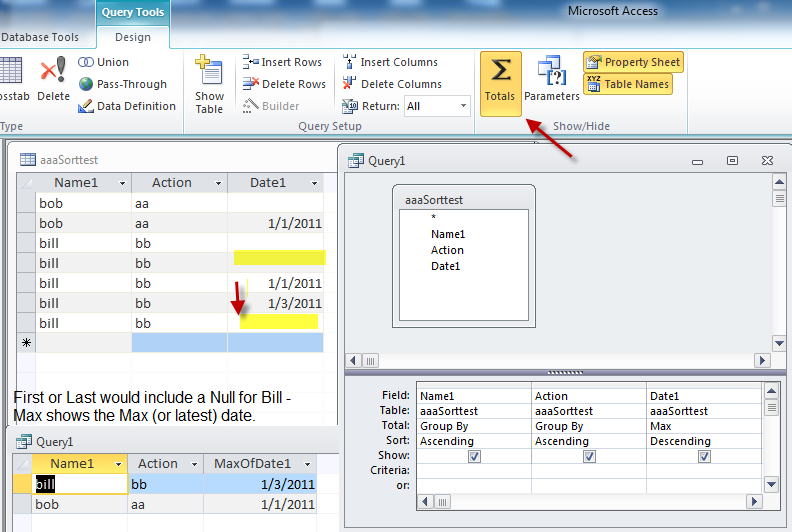
Task: Click the Sort cell showing Descending
Action: coord(704,441)
